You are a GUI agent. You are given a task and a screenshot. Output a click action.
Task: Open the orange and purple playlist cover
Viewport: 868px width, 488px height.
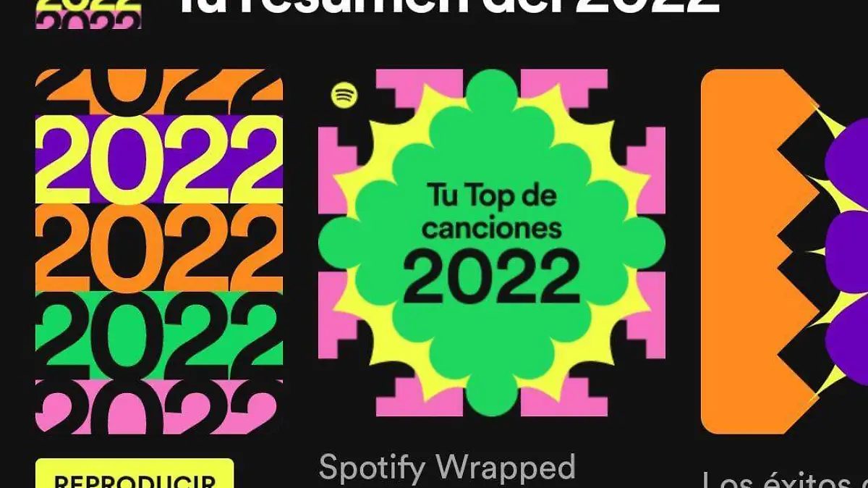coord(784,251)
